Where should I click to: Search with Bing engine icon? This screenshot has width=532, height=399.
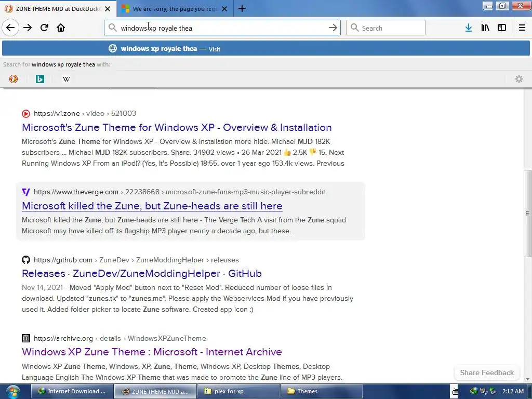point(40,79)
